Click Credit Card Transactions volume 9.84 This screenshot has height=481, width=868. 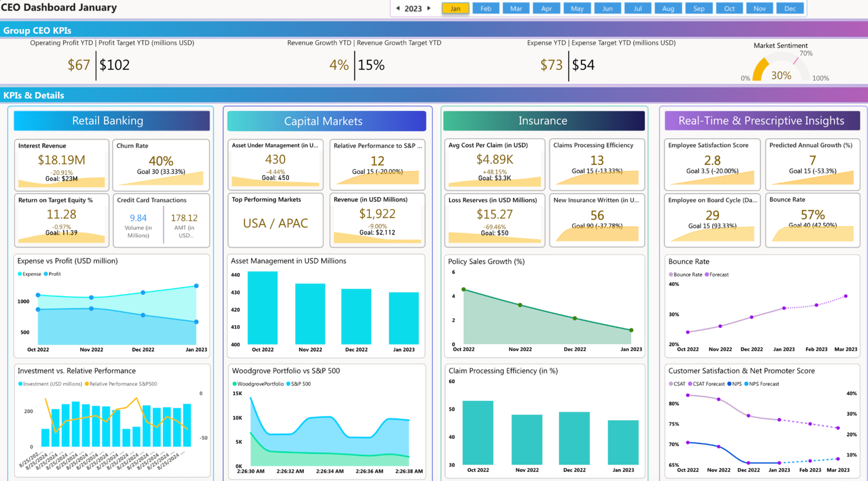pos(138,218)
